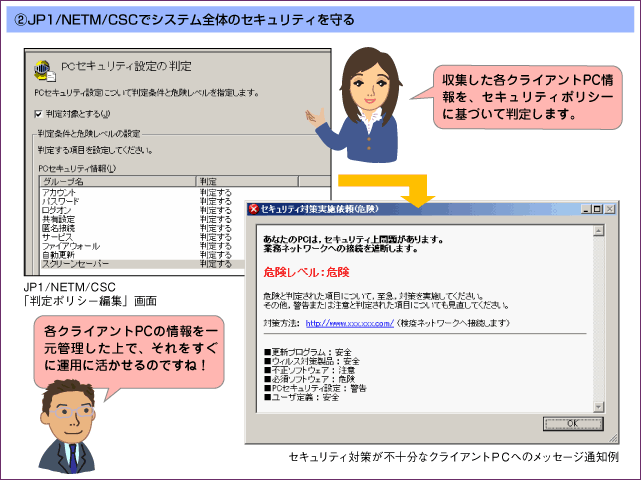Click the red error icon in dialog title
Screen dimensions: 641x480
point(253,209)
